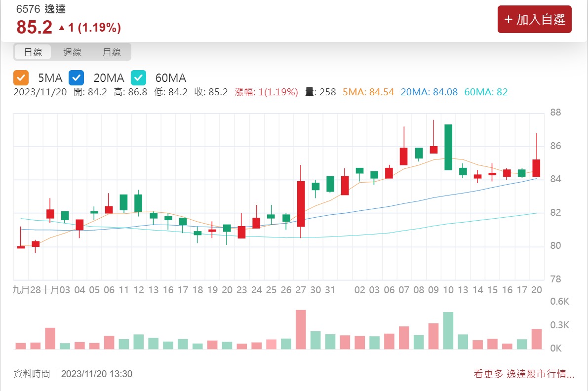
Task: Select the 日線 tab
Action: pos(33,52)
